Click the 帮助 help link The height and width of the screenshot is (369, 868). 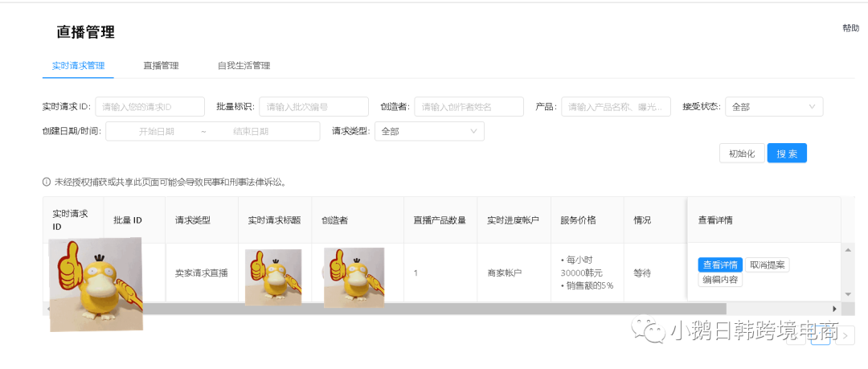851,28
